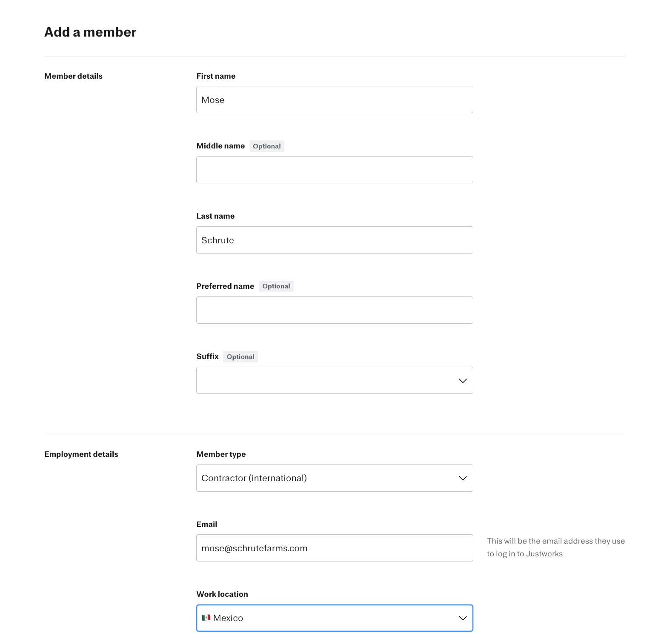Click the chevron arrow in Member type

[463, 478]
